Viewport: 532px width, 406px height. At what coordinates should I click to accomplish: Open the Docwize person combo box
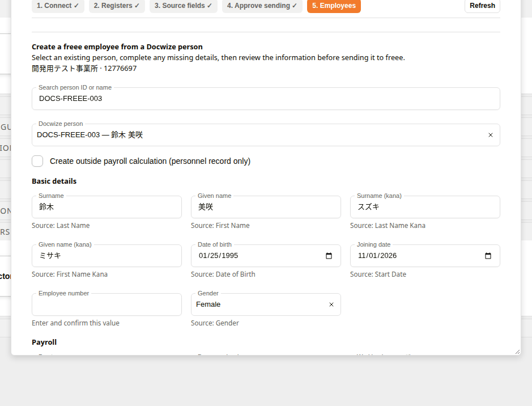pyautogui.click(x=266, y=135)
